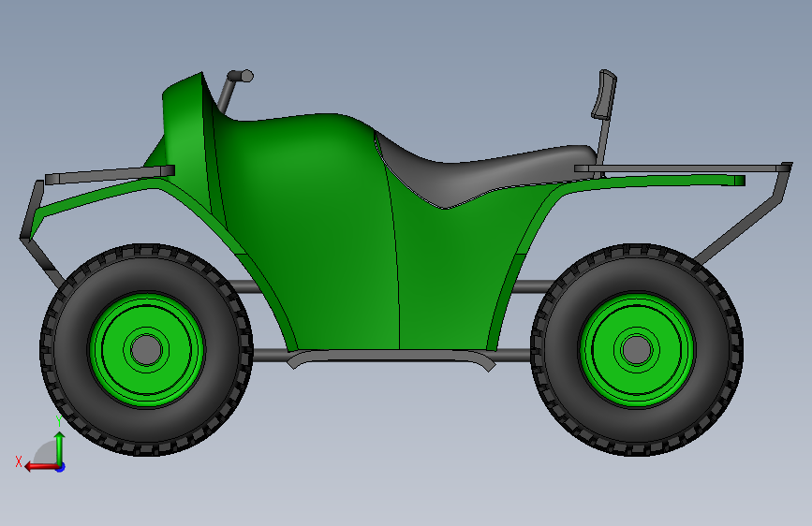Click the blue Z axis dot of the triad
Screen dimensions: 812x526
tap(61, 467)
